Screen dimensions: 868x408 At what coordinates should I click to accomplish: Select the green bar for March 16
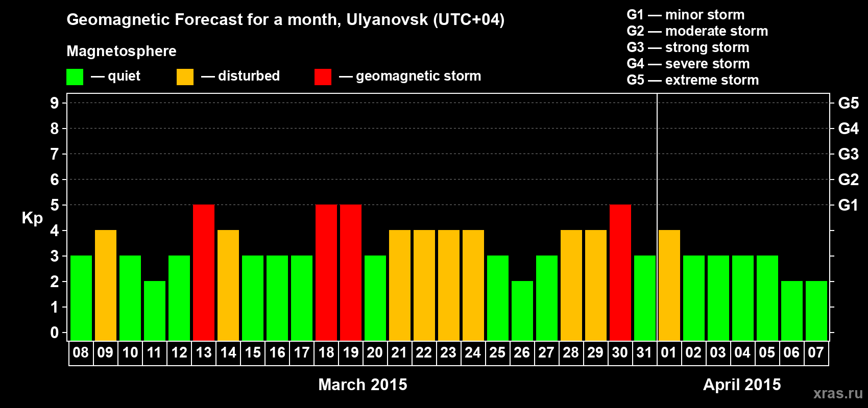pos(277,298)
